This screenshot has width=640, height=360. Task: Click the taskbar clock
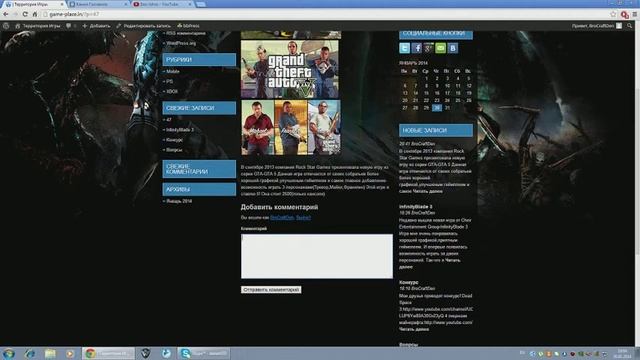coord(622,353)
